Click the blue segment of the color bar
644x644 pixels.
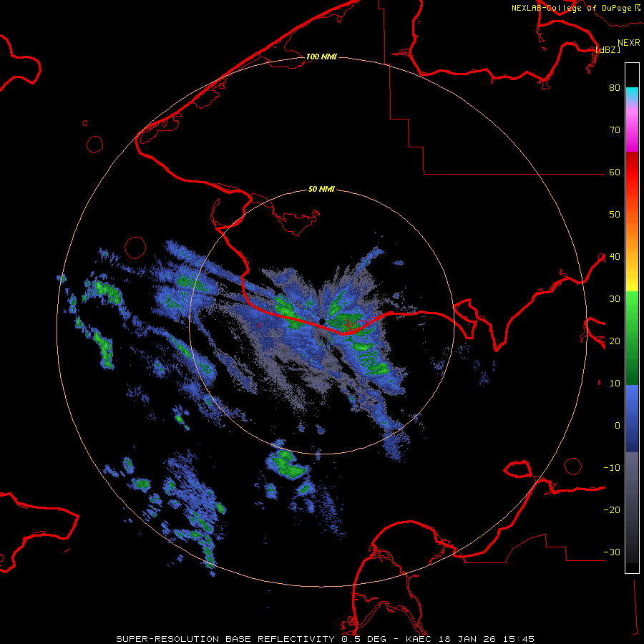pos(632,418)
